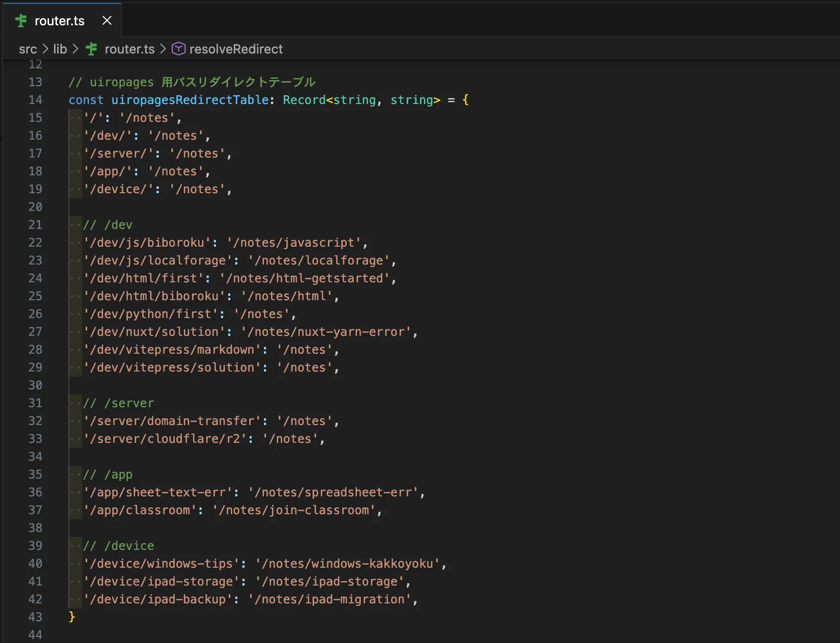Viewport: 840px width, 643px height.
Task: Click the Record type on line 14
Action: click(304, 100)
